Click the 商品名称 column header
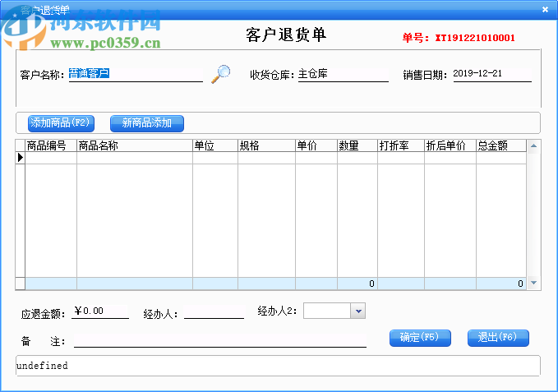Viewport: 558px width, 392px height. pos(135,145)
